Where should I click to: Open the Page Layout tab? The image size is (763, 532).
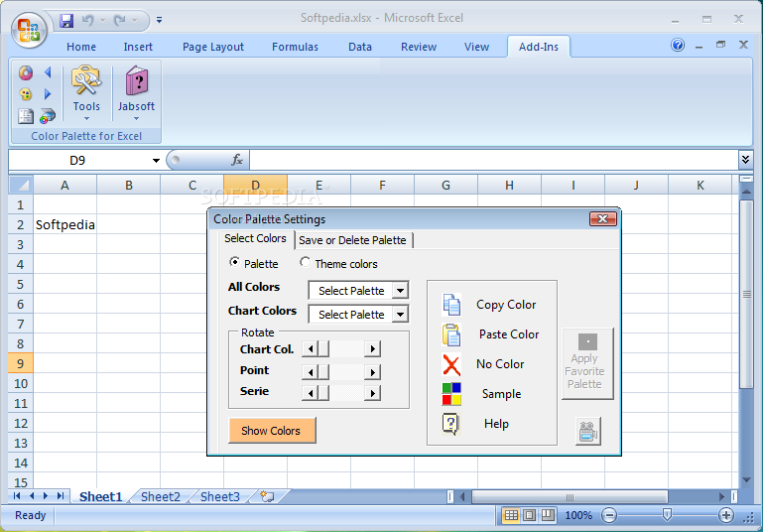point(213,47)
